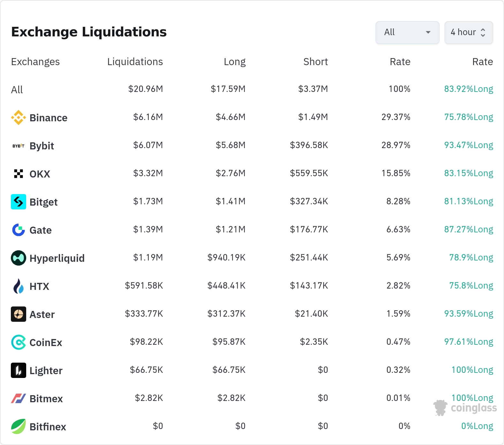
Task: Click the HTX flame logo
Action: tap(19, 286)
